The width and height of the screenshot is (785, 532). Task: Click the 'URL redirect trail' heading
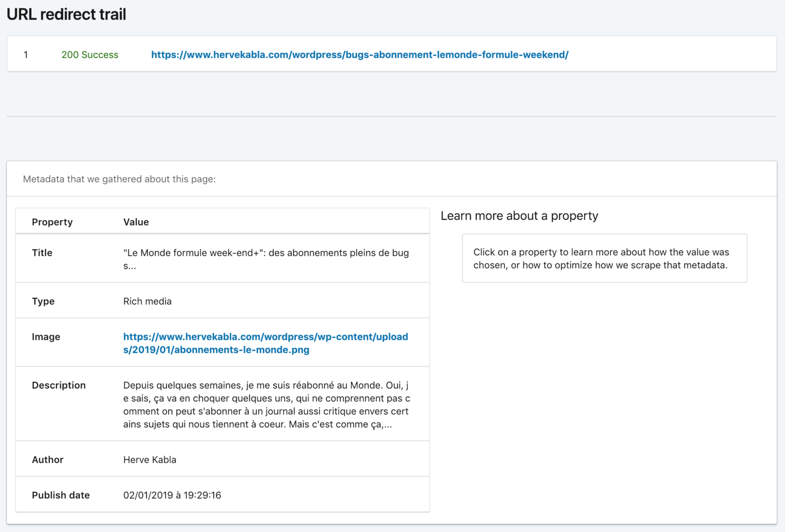[66, 14]
